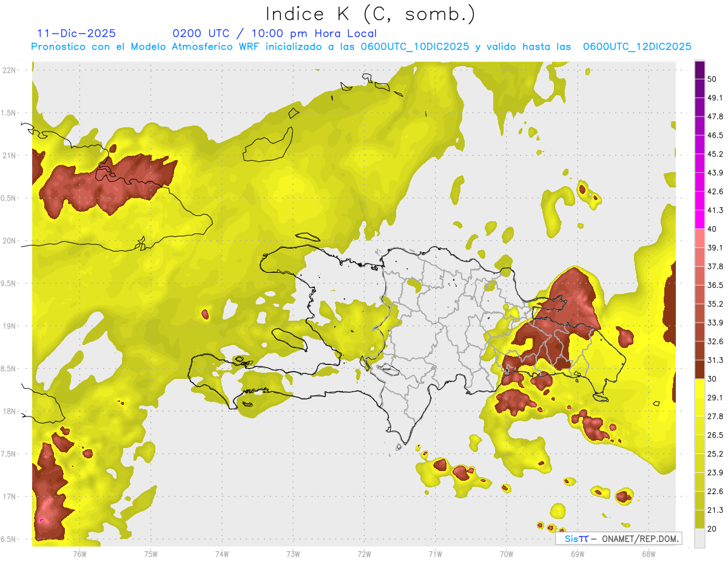
Task: Click the latitude axis label '17N'
Action: [10, 497]
